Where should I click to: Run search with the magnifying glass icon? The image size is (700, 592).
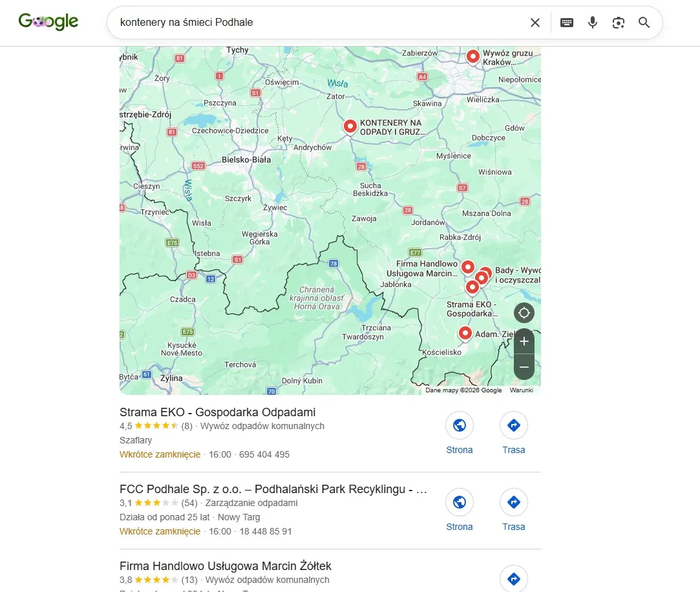pos(644,23)
